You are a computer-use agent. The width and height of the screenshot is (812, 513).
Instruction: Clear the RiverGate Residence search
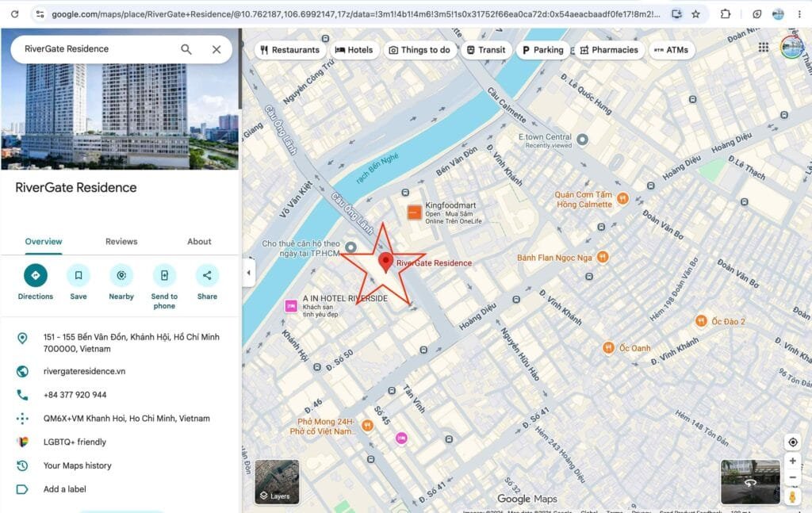click(216, 49)
